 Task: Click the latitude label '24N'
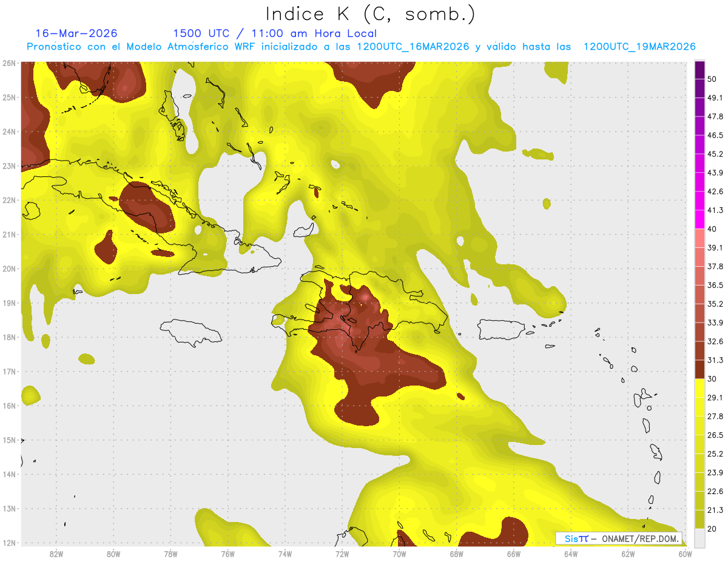click(x=9, y=132)
